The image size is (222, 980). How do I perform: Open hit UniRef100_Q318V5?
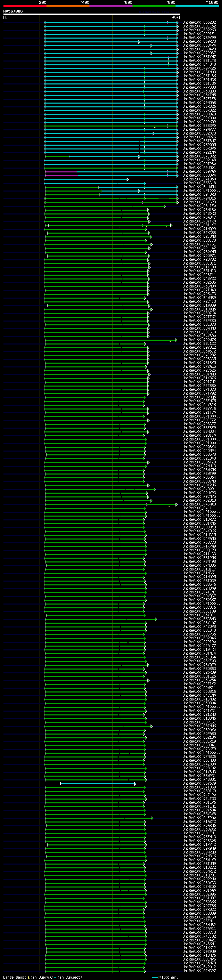click(199, 363)
